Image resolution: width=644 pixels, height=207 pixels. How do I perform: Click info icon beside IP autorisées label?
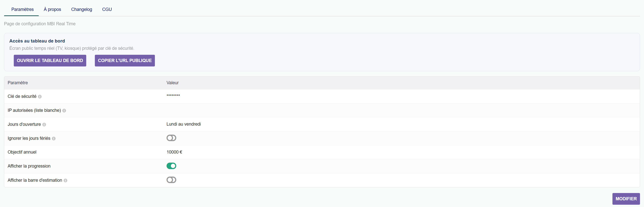64,111
